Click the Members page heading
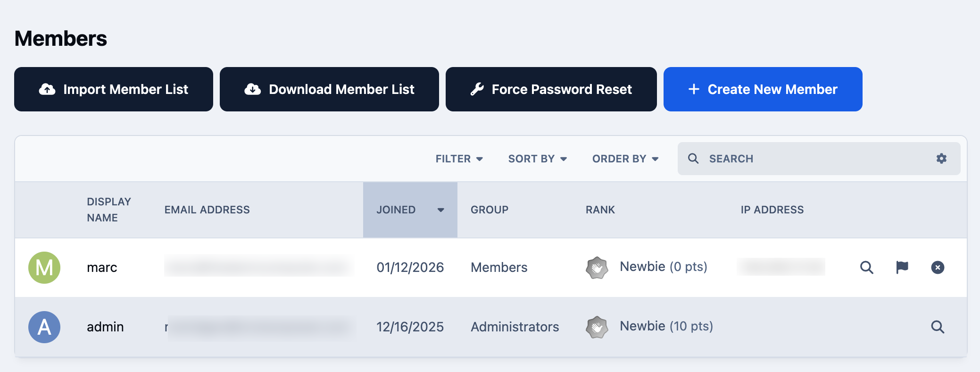This screenshot has width=980, height=372. pyautogui.click(x=61, y=39)
